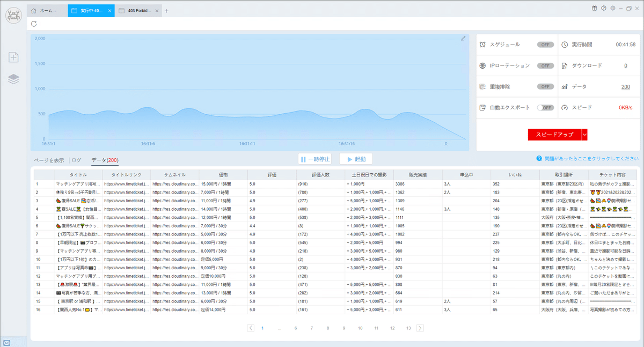Expand the スピードアップ dropdown arrow
Screen dimensions: 644x347
coord(584,135)
